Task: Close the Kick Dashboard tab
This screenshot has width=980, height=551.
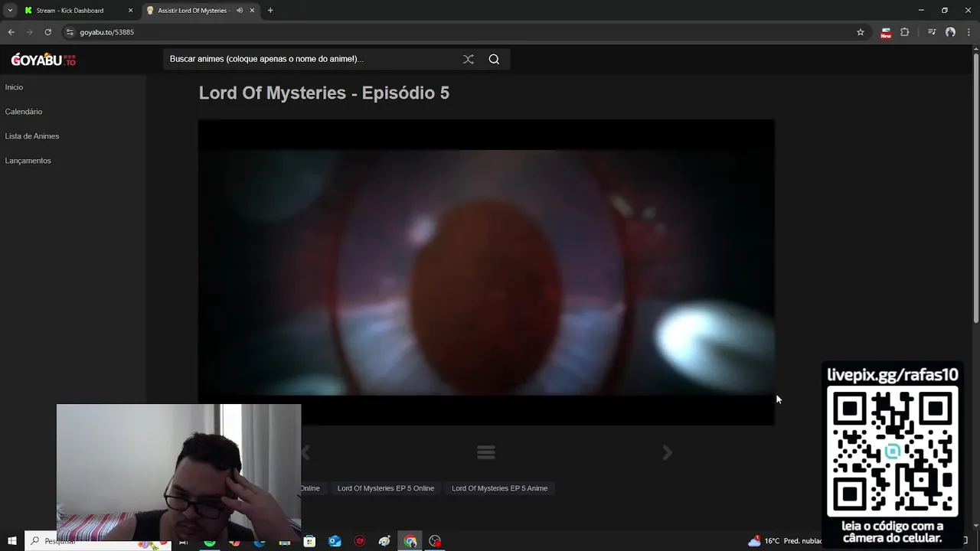Action: [130, 11]
